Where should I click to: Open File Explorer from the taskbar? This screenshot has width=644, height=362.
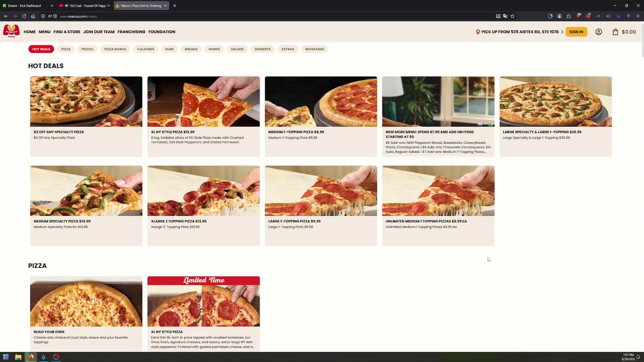18,357
